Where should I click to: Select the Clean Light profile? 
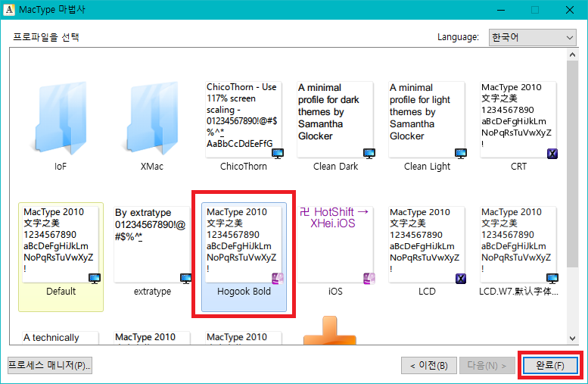[427, 120]
